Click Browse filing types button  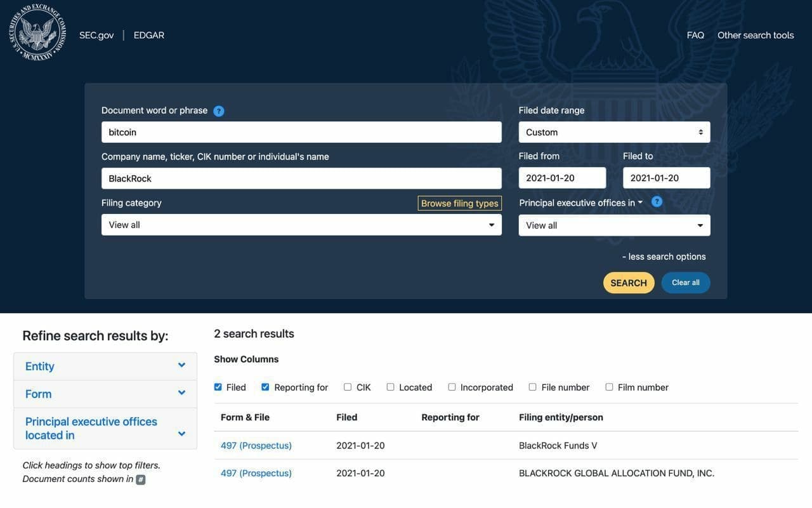(460, 203)
